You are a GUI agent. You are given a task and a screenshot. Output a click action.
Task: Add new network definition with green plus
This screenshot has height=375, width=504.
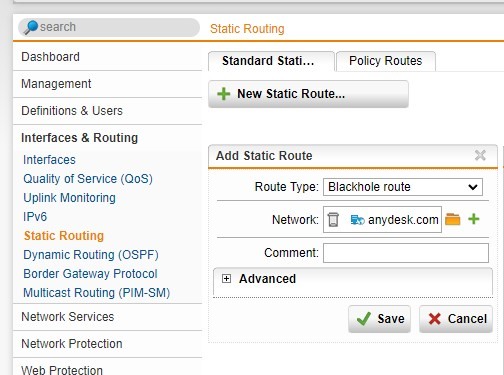474,219
